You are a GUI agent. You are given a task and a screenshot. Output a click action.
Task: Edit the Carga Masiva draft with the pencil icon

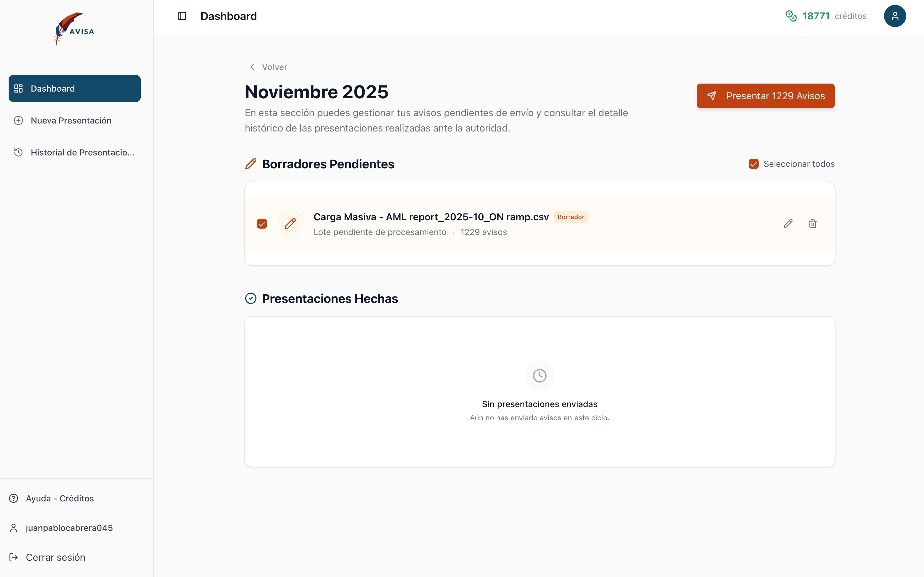[788, 224]
